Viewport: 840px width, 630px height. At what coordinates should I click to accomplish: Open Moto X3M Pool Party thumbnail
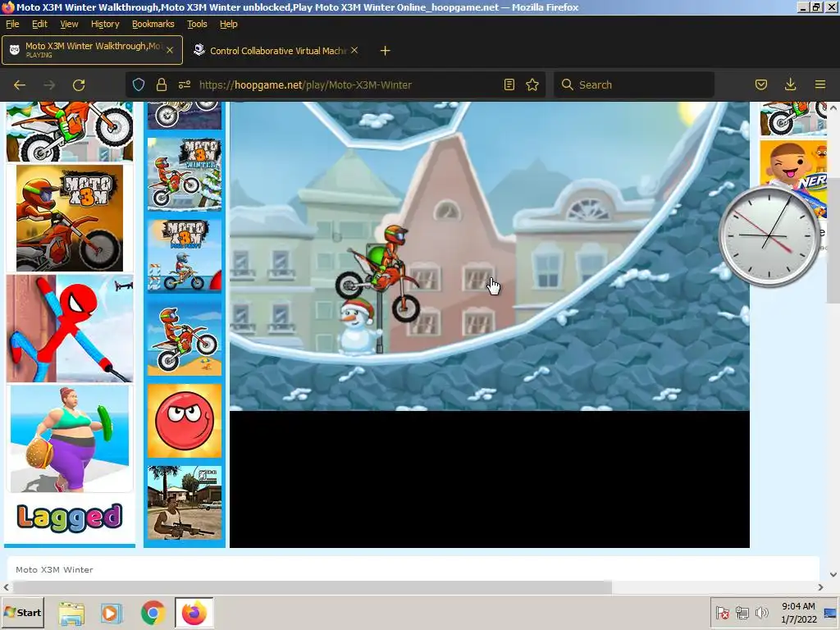185,256
